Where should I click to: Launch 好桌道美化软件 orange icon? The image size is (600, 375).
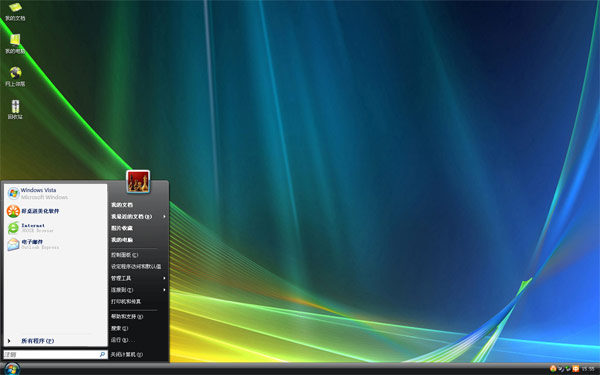[13, 211]
